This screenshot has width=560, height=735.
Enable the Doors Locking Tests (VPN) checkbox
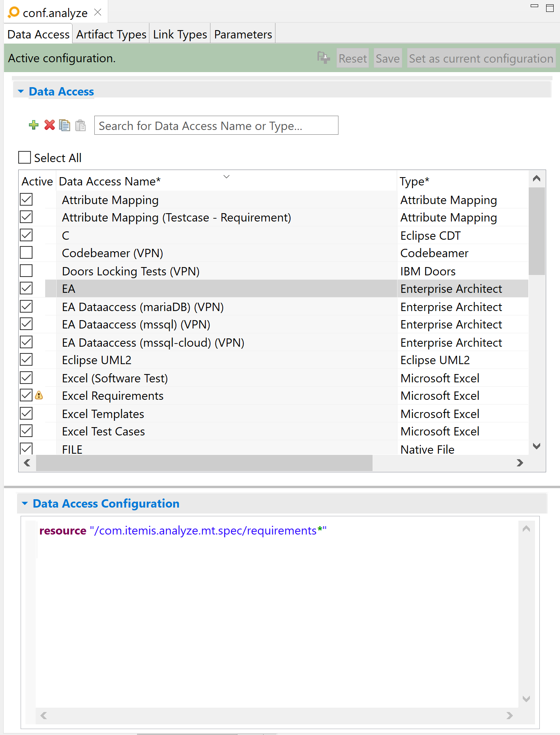click(26, 271)
